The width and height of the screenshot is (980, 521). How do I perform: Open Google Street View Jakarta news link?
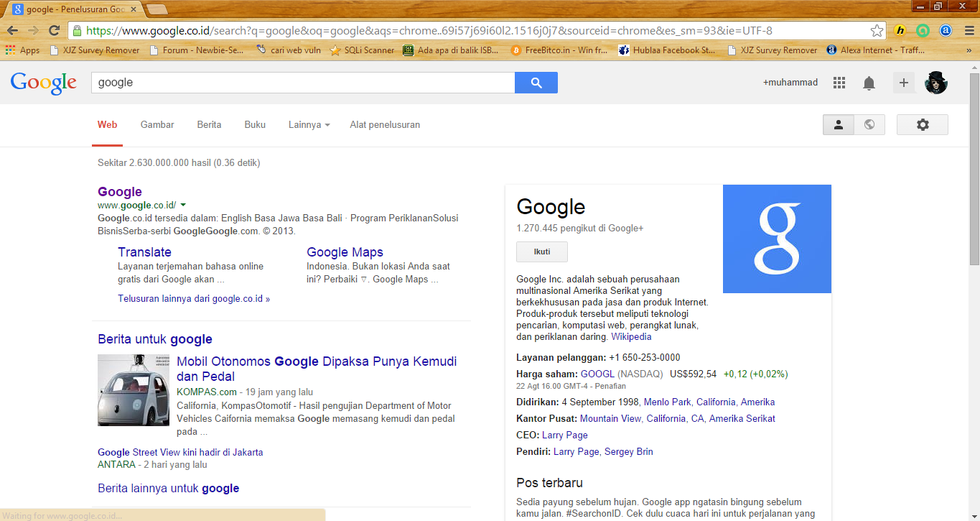pos(180,452)
